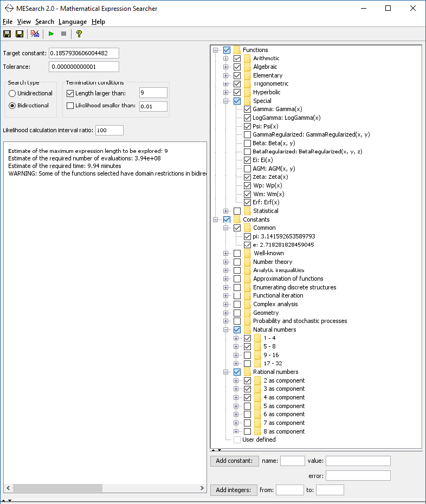Click the output panel horizontal scrollbar thumb
This screenshot has width=426, height=504.
point(57,488)
